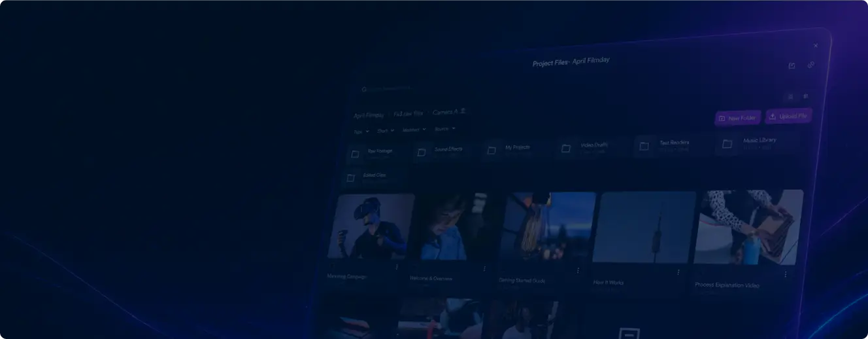Viewport: 868px width, 339px height.
Task: Open options menu for Welcome & Overview
Action: (x=484, y=269)
